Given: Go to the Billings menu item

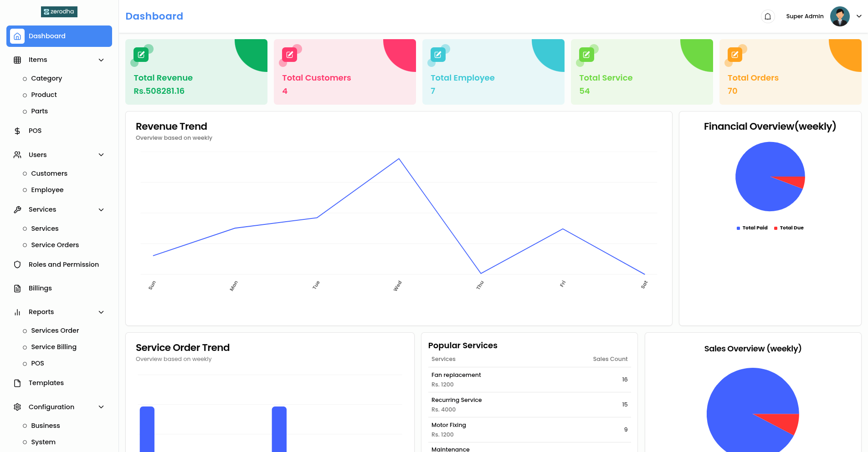Looking at the screenshot, I should (40, 288).
